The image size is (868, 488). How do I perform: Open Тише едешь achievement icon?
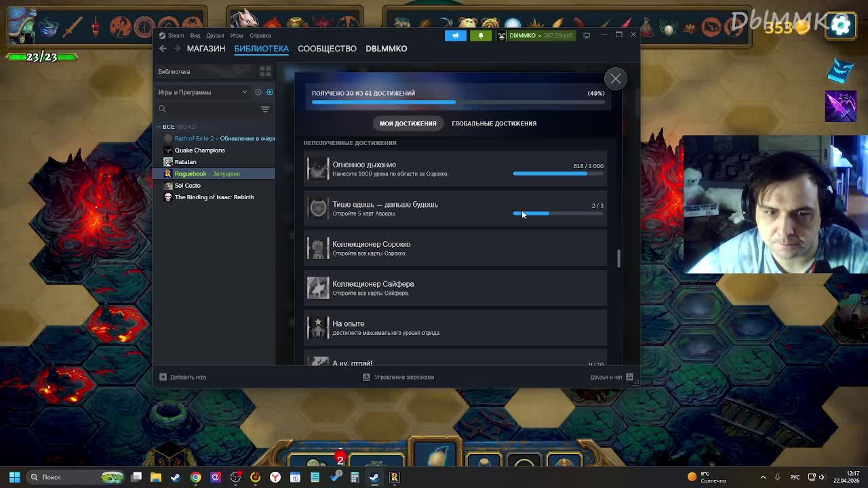[317, 209]
